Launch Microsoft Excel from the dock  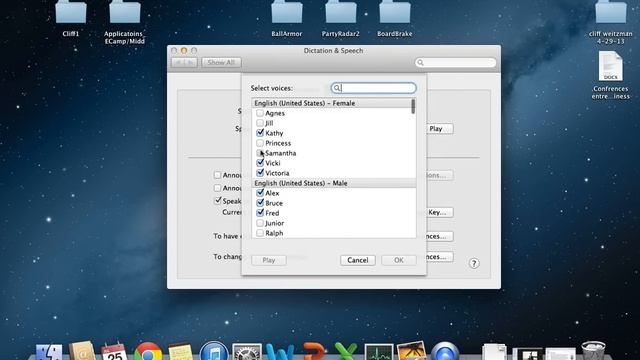pos(346,352)
